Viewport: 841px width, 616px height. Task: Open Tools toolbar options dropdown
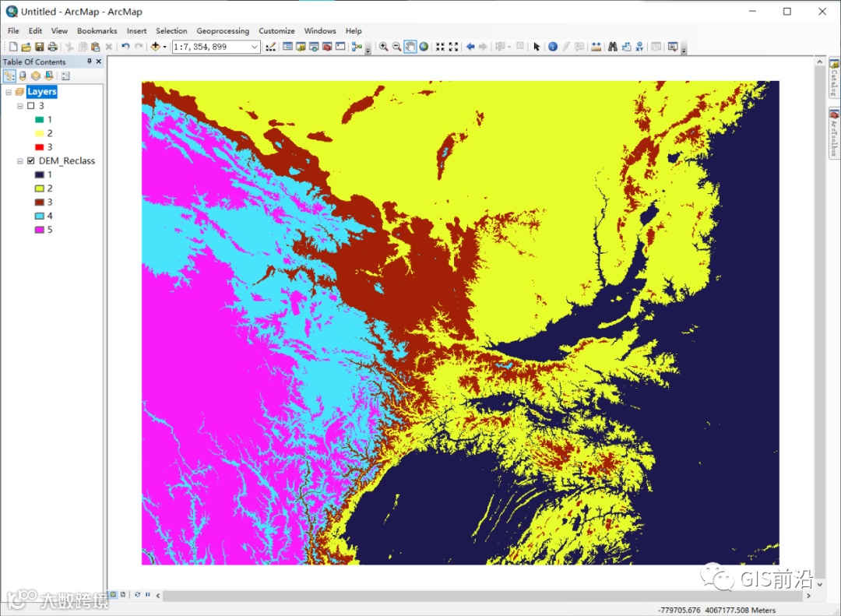684,50
